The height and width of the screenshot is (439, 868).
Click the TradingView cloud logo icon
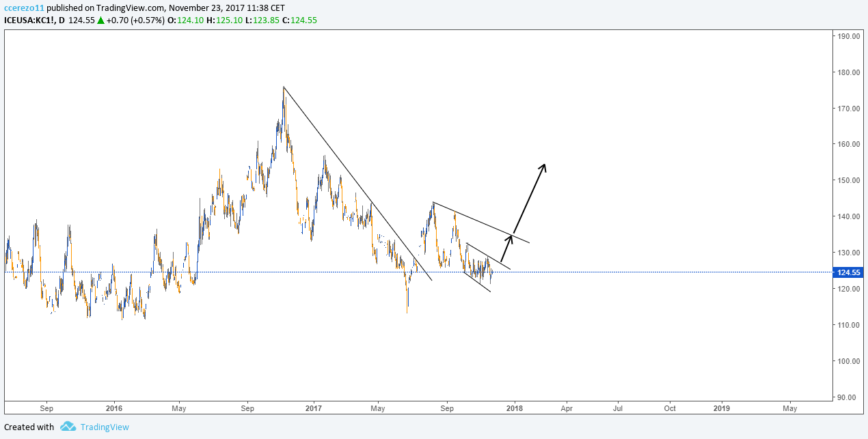tap(68, 427)
